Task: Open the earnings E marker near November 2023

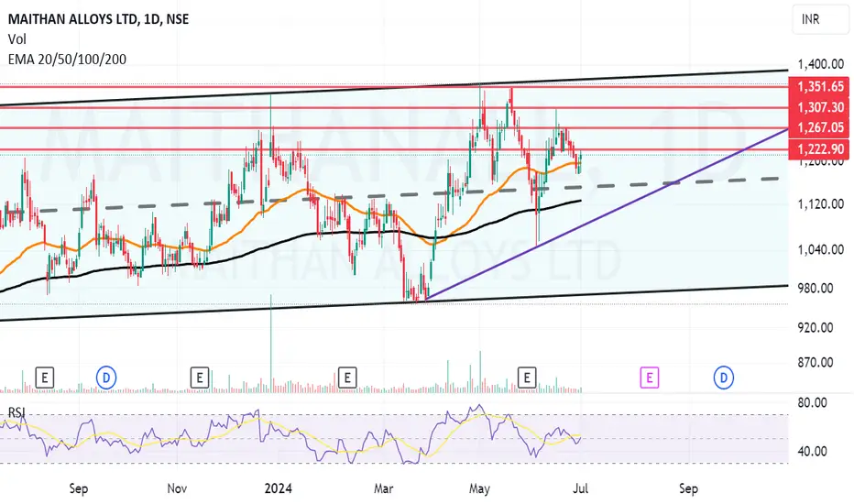Action: (200, 377)
